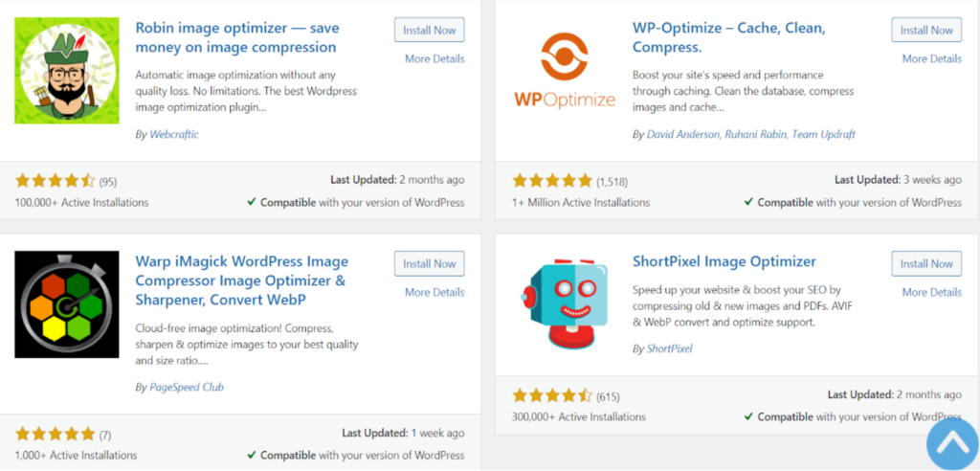The image size is (980, 471).
Task: Open More Details for WP-Optimize
Action: [932, 58]
